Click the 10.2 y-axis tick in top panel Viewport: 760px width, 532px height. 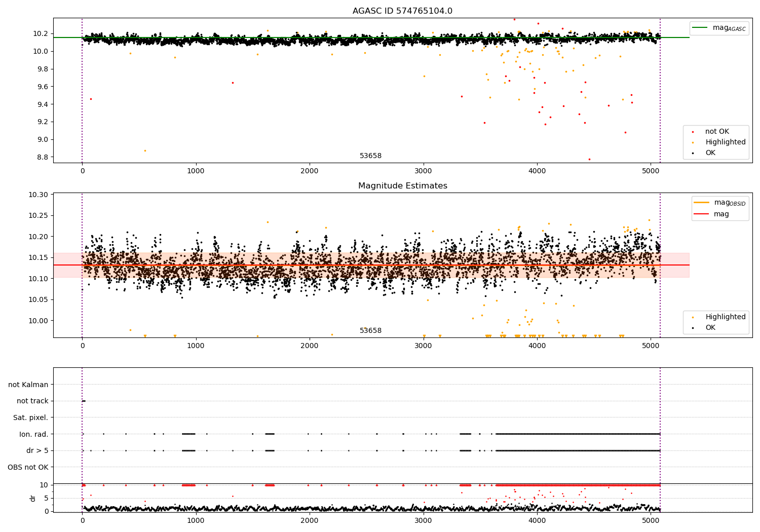[x=41, y=34]
